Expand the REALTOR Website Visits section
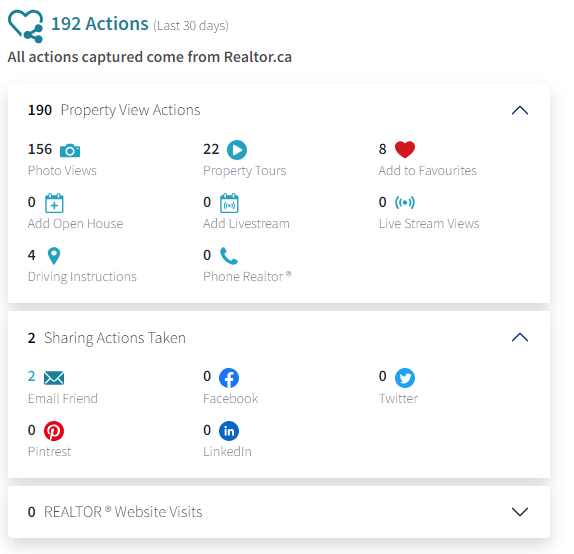 (x=520, y=512)
